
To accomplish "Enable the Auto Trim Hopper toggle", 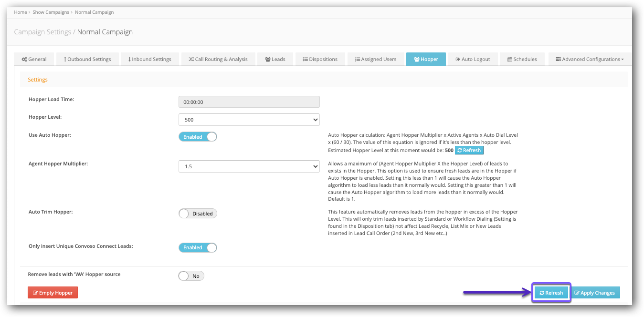I will (198, 214).
